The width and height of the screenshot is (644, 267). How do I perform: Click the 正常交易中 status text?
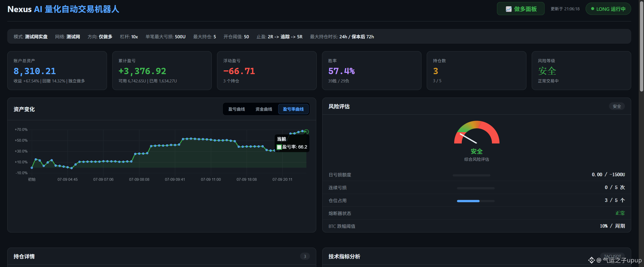[548, 81]
